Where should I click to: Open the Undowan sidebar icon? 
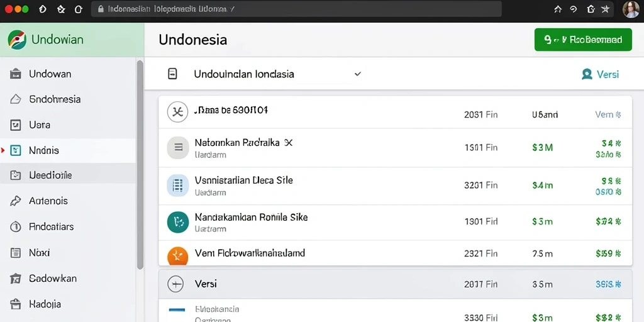point(16,74)
